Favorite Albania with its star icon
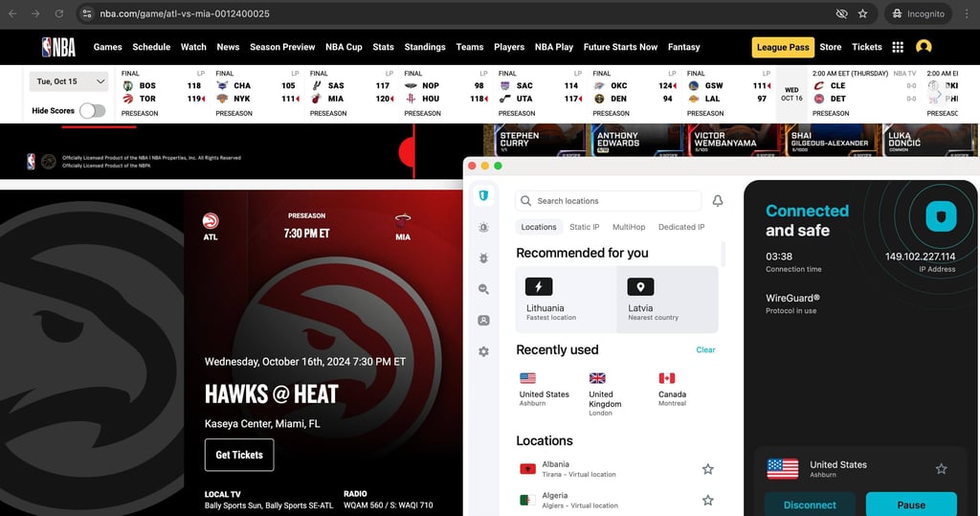This screenshot has width=980, height=516. [x=707, y=469]
